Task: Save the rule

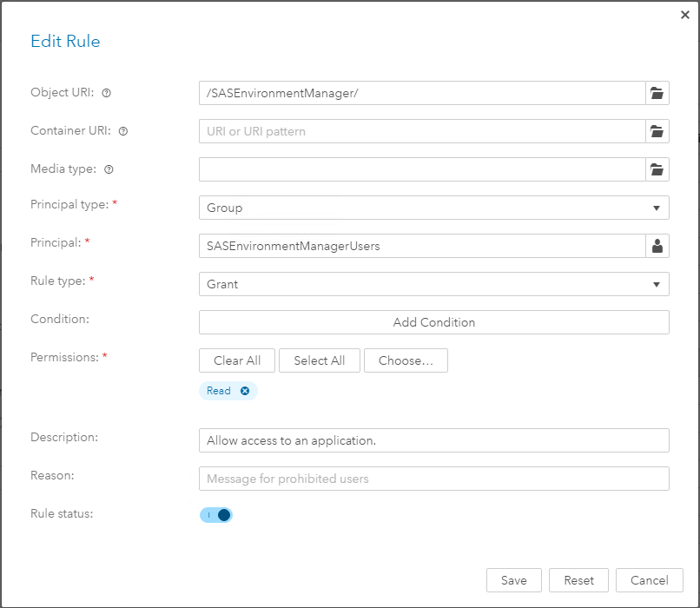Action: click(513, 580)
